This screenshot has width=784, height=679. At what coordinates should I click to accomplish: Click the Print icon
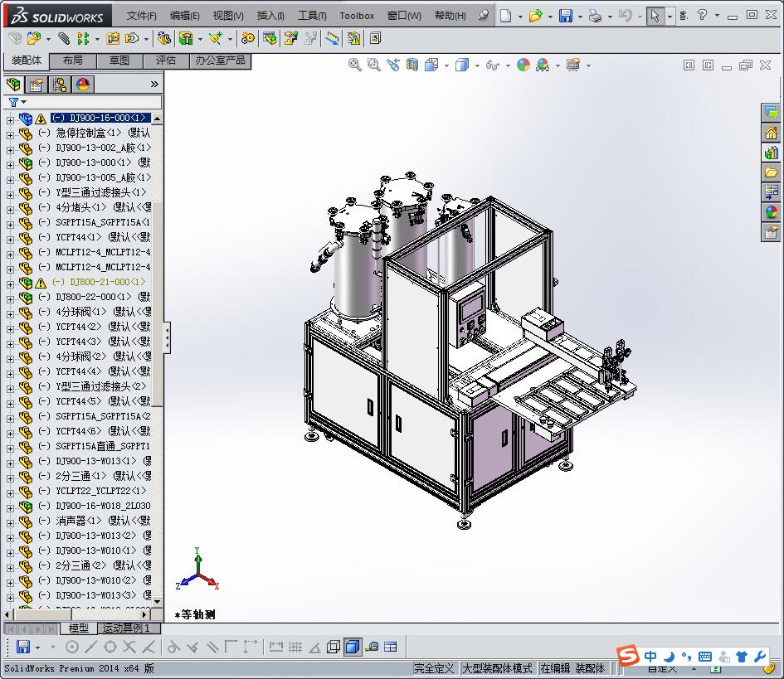595,16
